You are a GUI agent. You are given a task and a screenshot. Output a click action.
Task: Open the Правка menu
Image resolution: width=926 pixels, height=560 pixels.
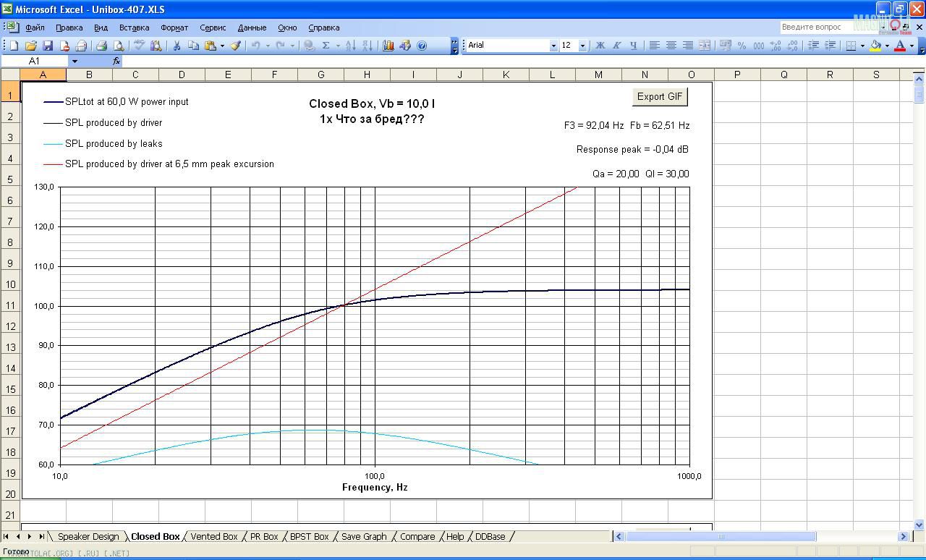point(69,27)
